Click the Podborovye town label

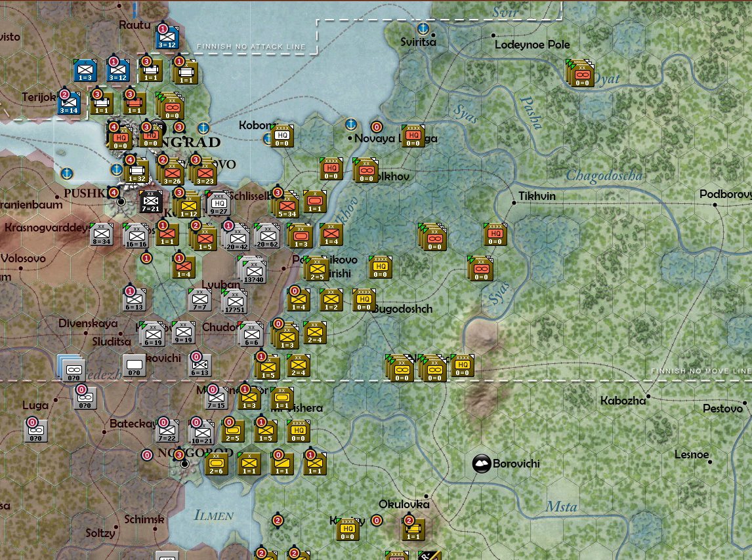click(726, 194)
